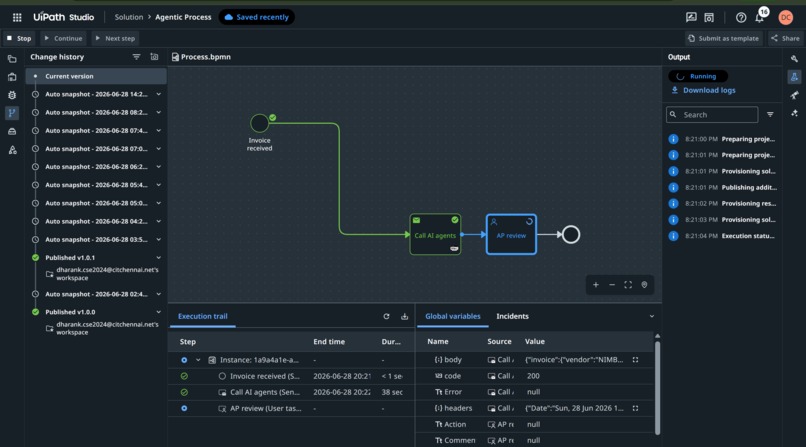The width and height of the screenshot is (806, 447).
Task: Click the Global variables scrollbar
Action: tap(657, 388)
